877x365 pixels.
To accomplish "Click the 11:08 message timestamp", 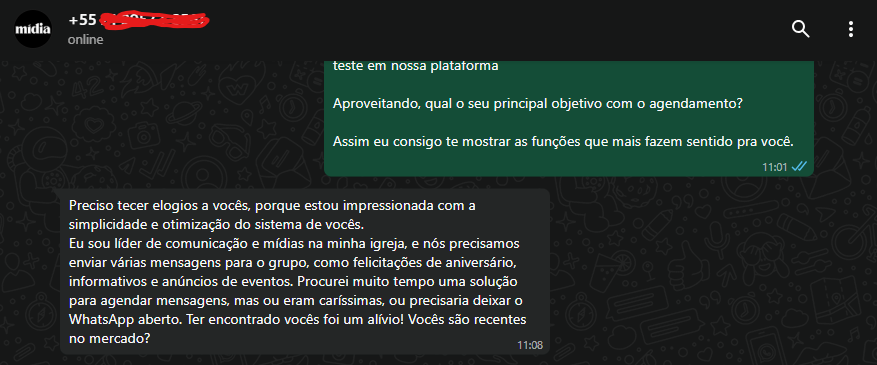I will 530,345.
